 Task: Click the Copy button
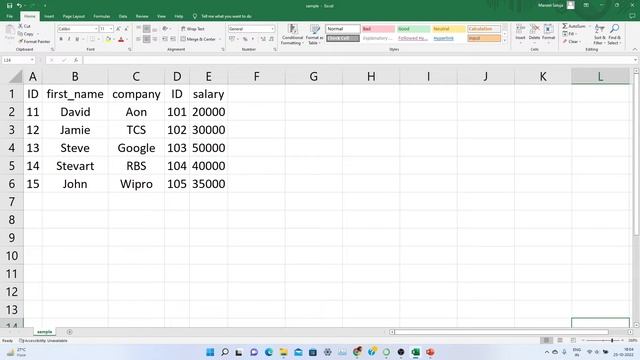[x=25, y=34]
